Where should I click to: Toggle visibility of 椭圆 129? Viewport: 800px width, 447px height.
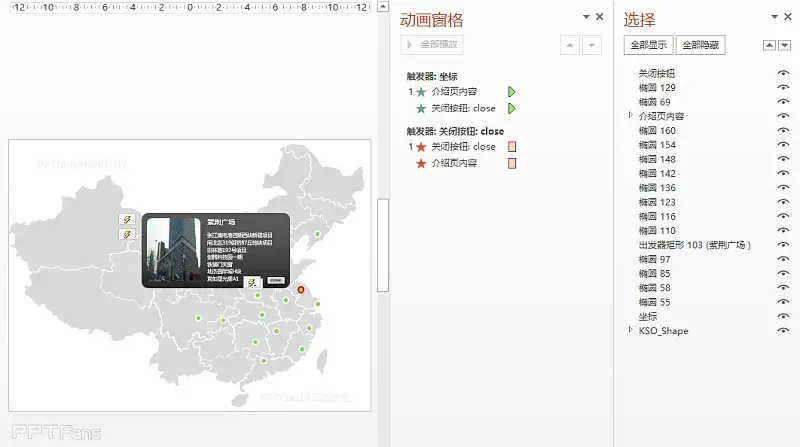783,88
